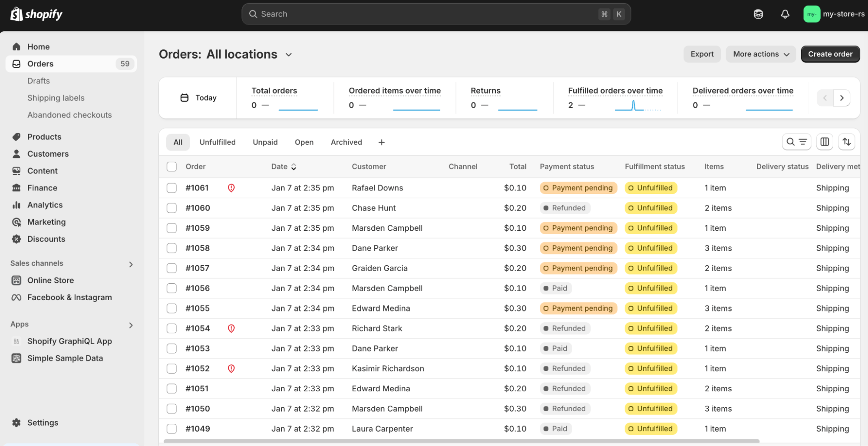868x446 pixels.
Task: Open More actions dropdown
Action: tap(761, 54)
